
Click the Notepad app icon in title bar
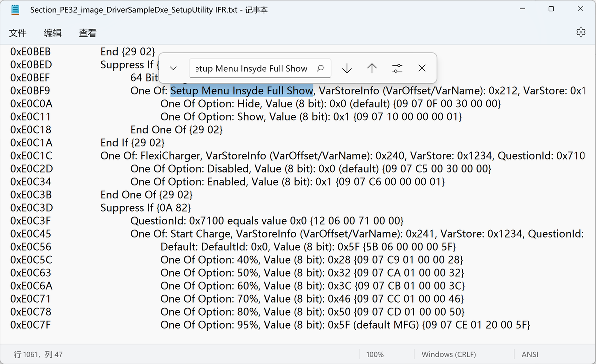click(x=15, y=9)
